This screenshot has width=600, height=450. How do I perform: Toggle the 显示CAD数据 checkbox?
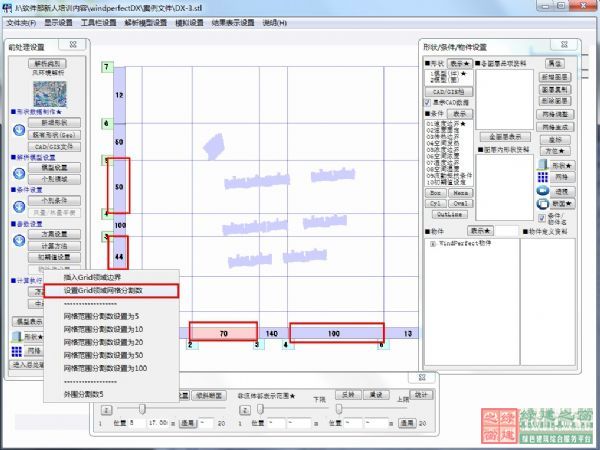coord(428,102)
